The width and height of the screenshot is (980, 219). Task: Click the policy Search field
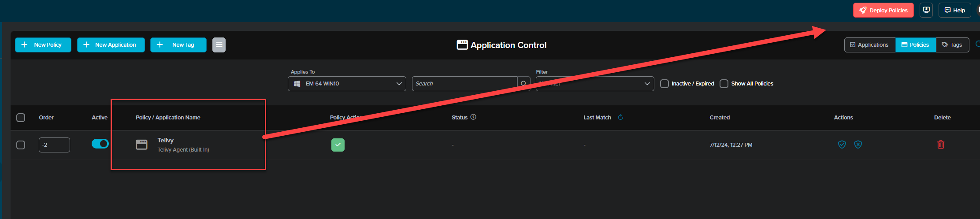[464, 84]
